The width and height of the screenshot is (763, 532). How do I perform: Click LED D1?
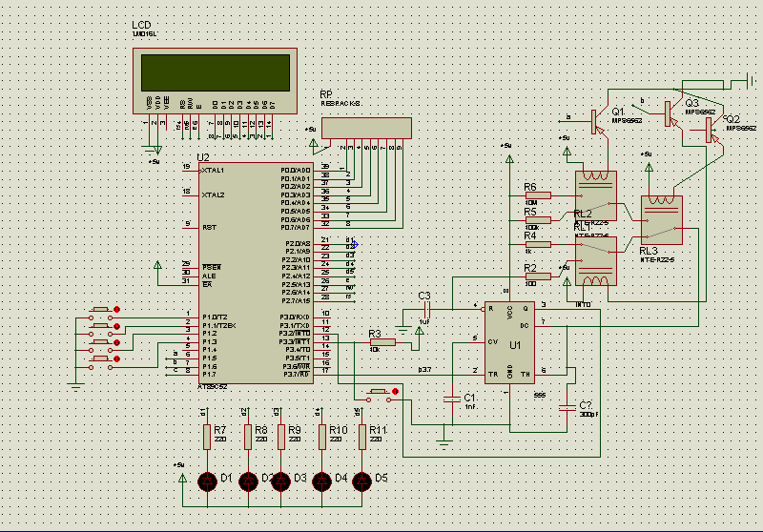click(208, 481)
